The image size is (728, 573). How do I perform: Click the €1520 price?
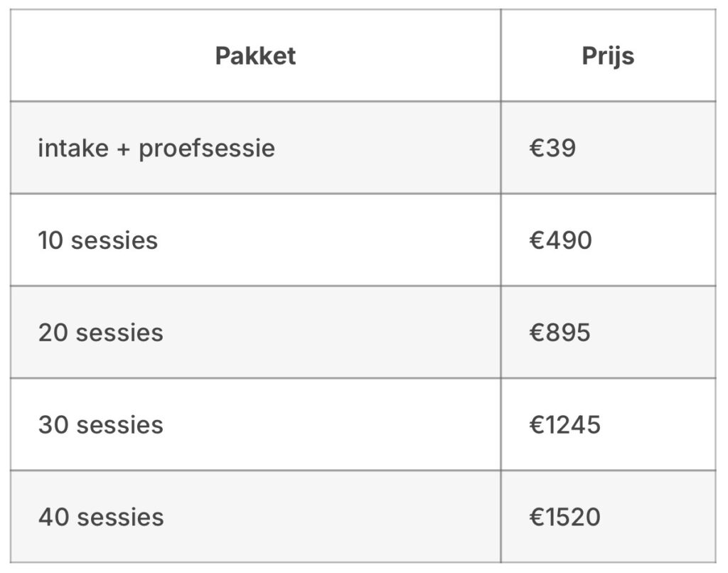[565, 517]
